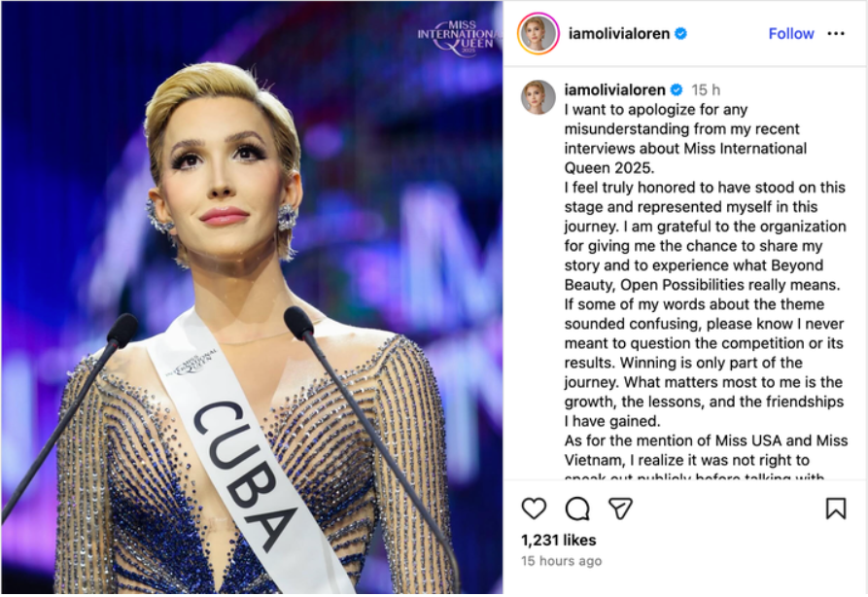
Task: Save the post with the bookmark icon
Action: pyautogui.click(x=836, y=509)
